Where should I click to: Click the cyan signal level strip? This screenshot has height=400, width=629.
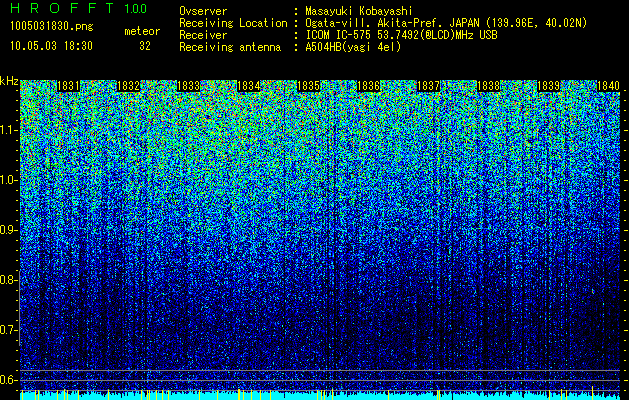click(x=320, y=396)
